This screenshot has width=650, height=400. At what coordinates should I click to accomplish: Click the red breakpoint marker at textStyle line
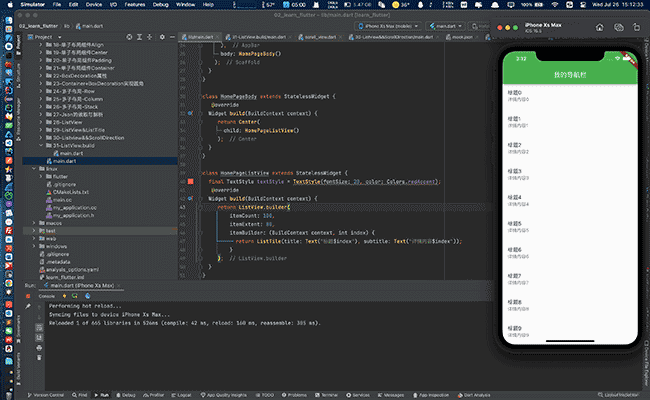click(190, 182)
